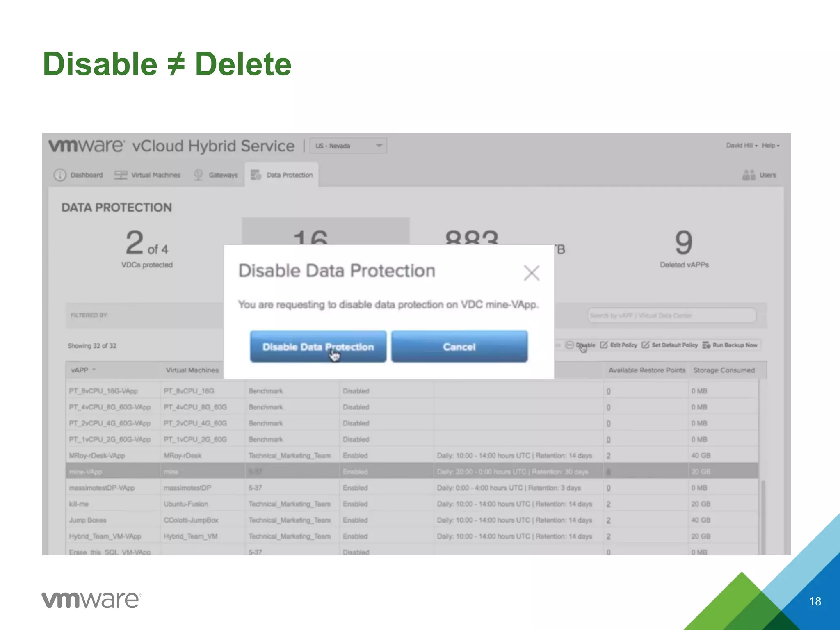Click the Virtual Machines column header
The width and height of the screenshot is (840, 630).
(x=192, y=370)
